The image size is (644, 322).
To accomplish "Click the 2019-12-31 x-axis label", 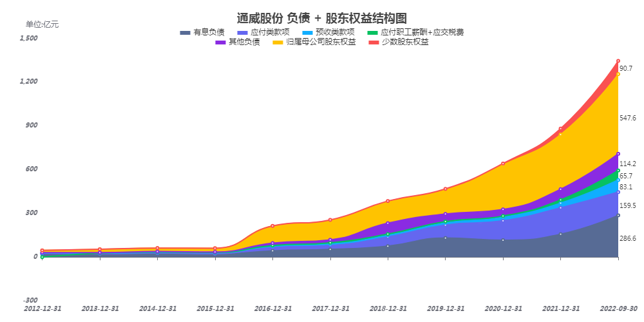I will pyautogui.click(x=446, y=308).
